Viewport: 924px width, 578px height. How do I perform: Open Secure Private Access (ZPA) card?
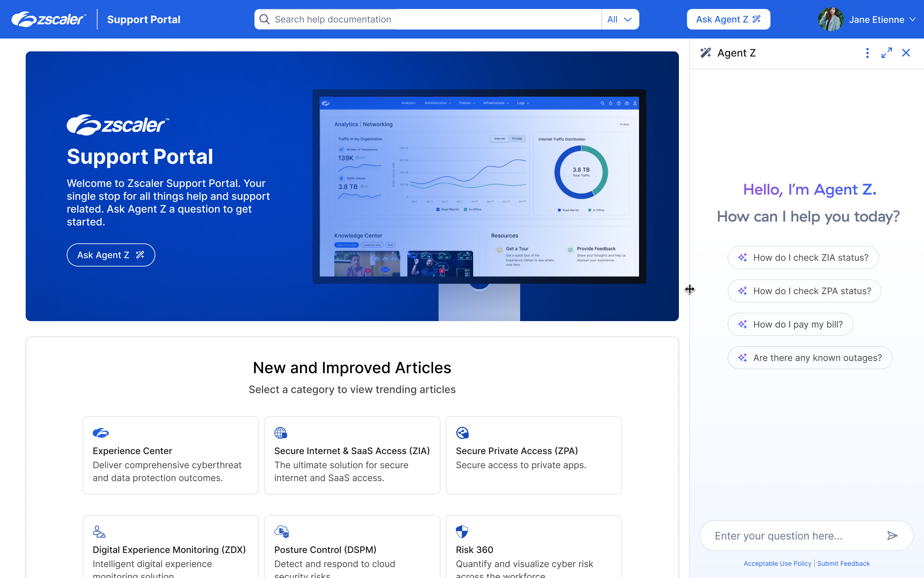[x=534, y=455]
